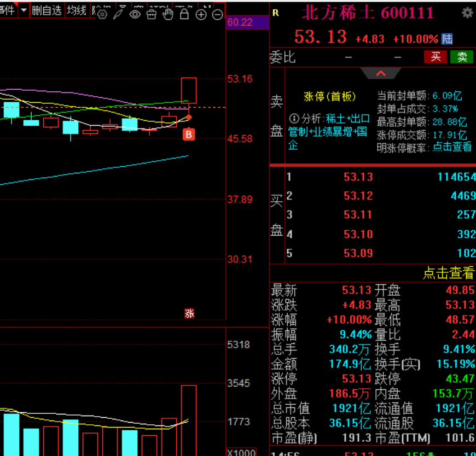The width and height of the screenshot is (476, 456).
Task: Click the stock title 北方稀土 600111
Action: (x=368, y=13)
